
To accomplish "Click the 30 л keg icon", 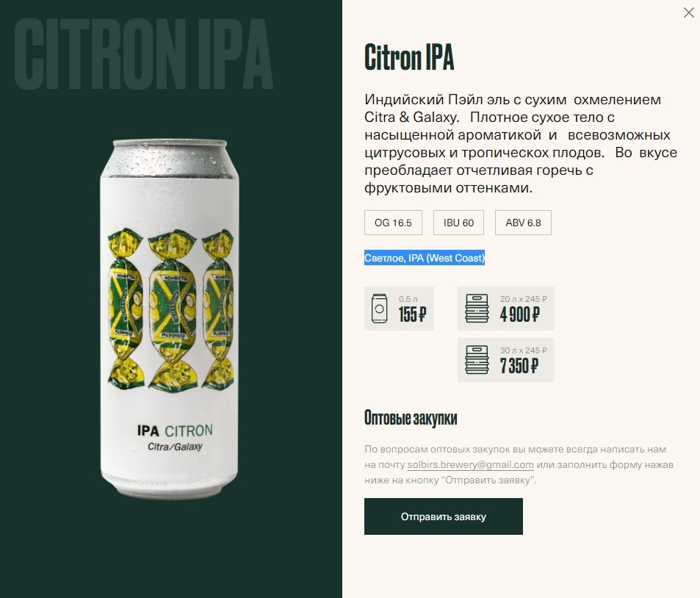I will click(x=477, y=360).
